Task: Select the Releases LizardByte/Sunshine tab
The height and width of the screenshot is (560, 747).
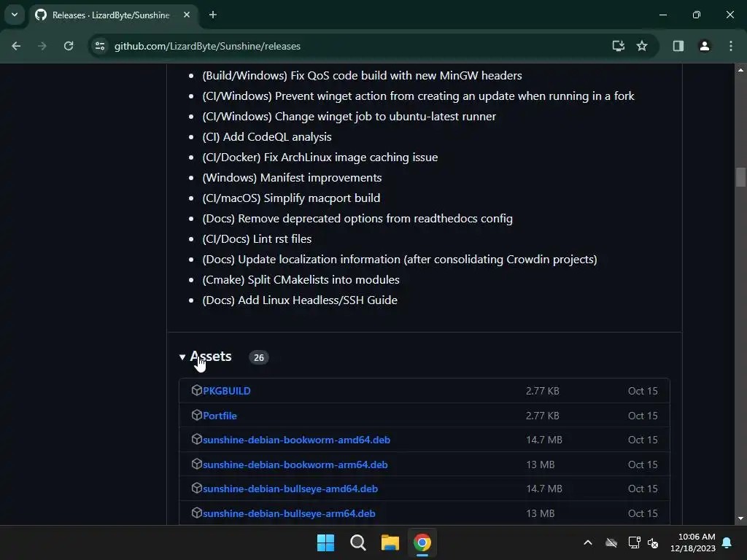Action: tap(111, 15)
